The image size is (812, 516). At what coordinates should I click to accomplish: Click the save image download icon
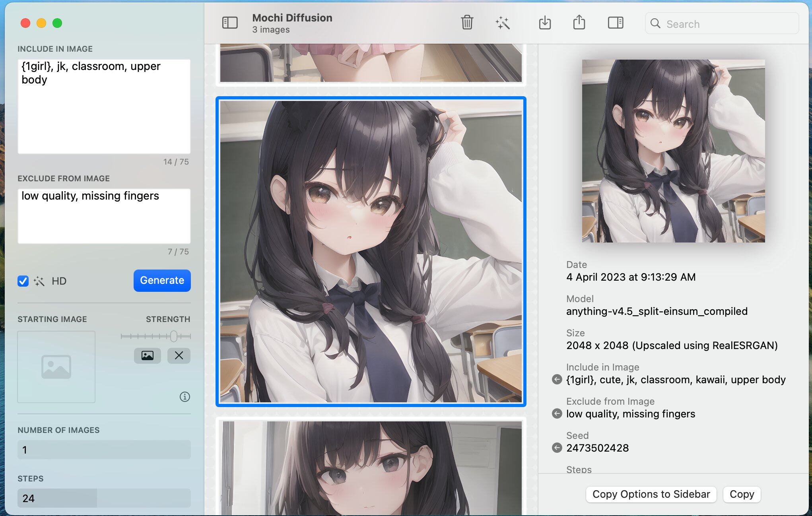pos(545,23)
